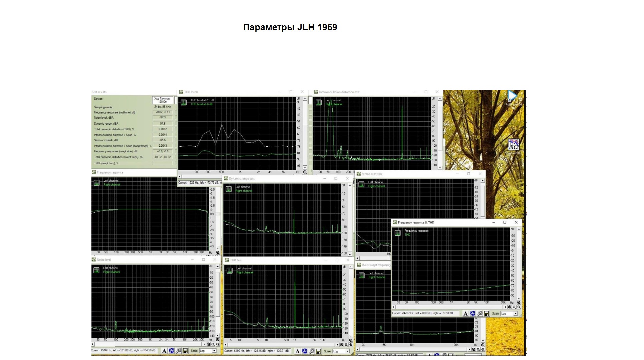Toggle legend icon in THD levels graph
Image resolution: width=644 pixels, height=360 pixels.
[184, 102]
